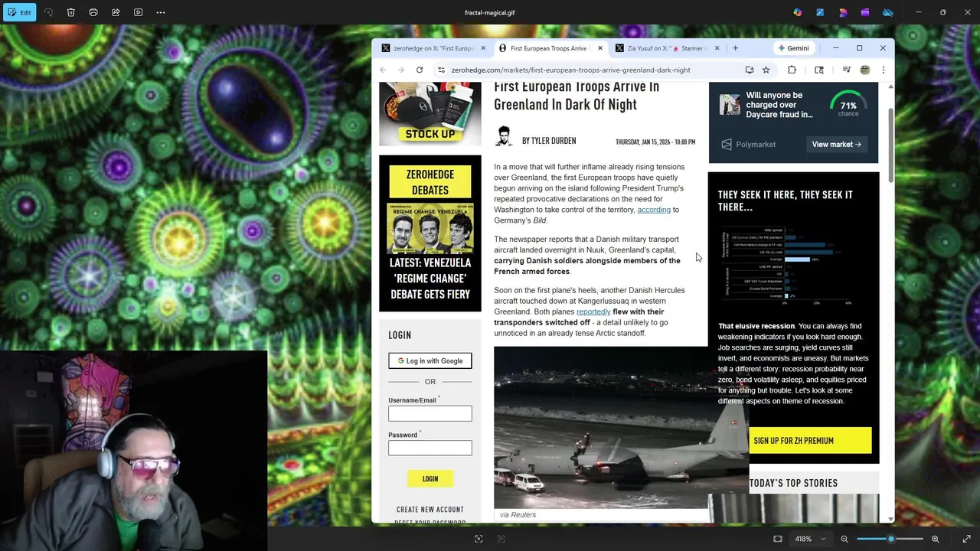The image size is (980, 551).
Task: Click the site information icon in address bar
Action: 441,70
